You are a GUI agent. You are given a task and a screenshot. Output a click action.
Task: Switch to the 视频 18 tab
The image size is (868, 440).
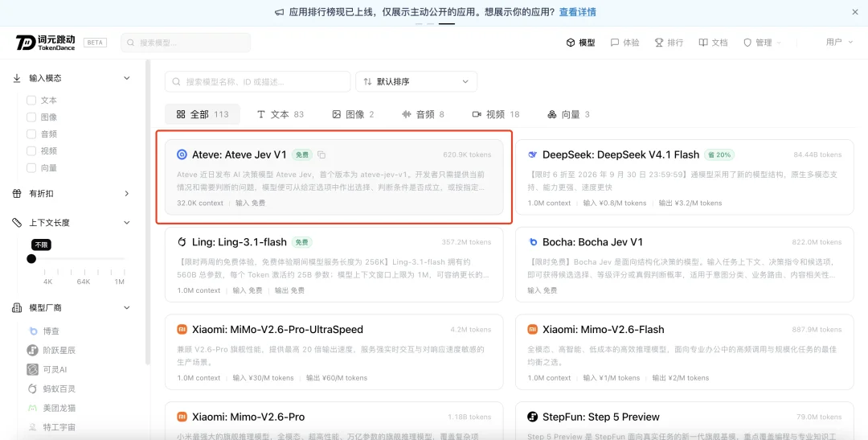[x=496, y=114]
